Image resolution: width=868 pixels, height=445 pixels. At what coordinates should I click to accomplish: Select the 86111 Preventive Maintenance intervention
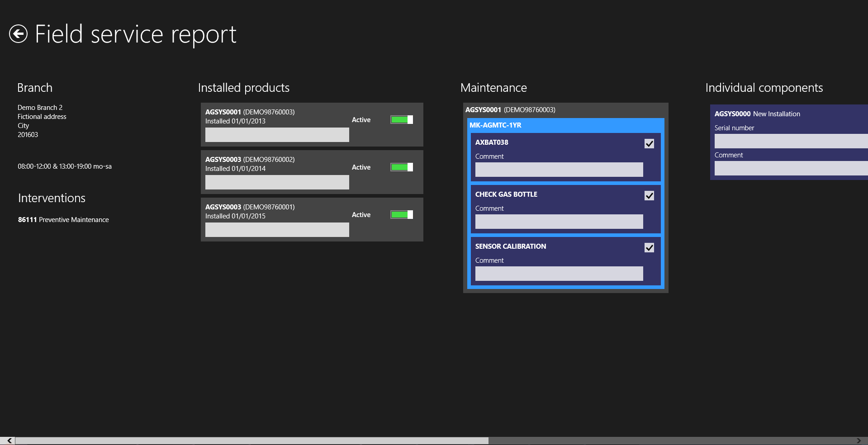coord(63,220)
